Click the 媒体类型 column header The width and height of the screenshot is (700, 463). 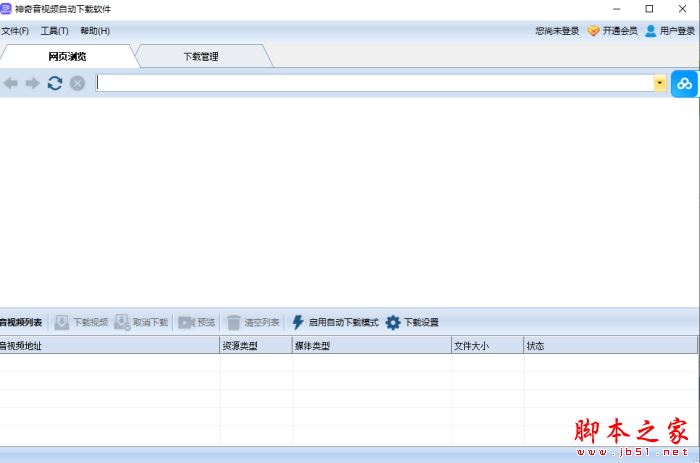point(372,346)
